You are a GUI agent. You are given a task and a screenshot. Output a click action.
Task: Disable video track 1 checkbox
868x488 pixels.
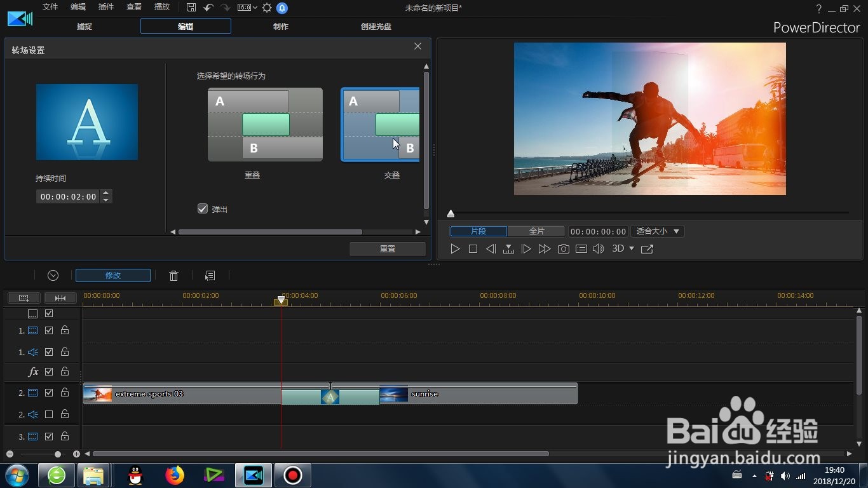pyautogui.click(x=49, y=330)
